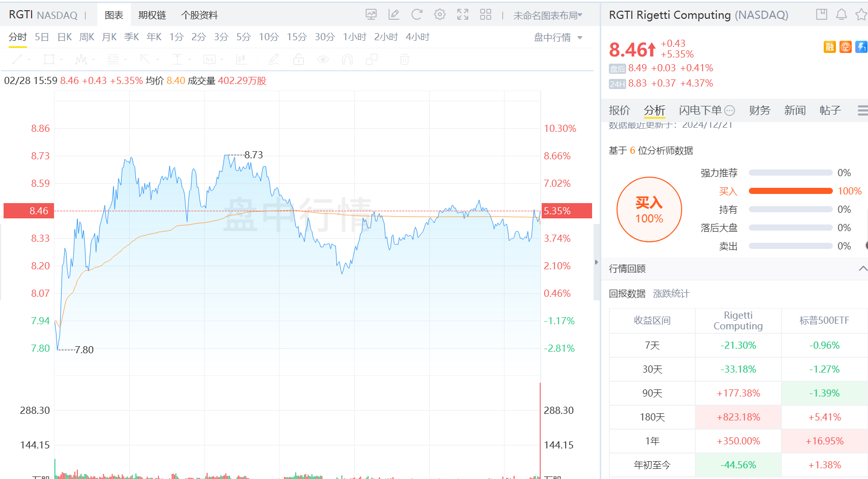The image size is (868, 479).
Task: Enter fullscreen chart mode
Action: pyautogui.click(x=462, y=14)
